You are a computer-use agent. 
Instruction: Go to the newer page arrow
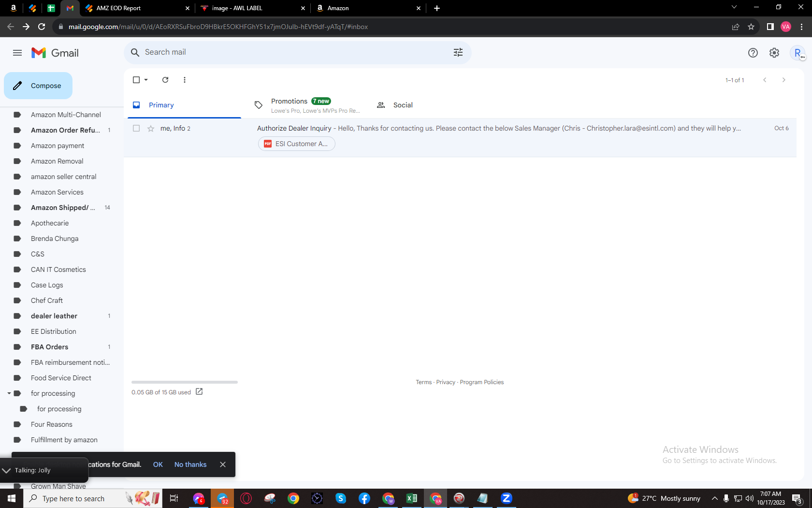(765, 80)
